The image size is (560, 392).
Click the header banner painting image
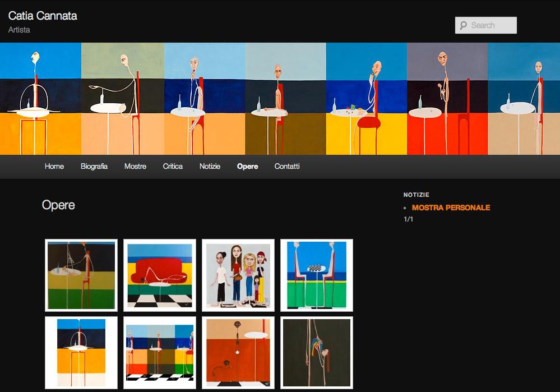(280, 99)
